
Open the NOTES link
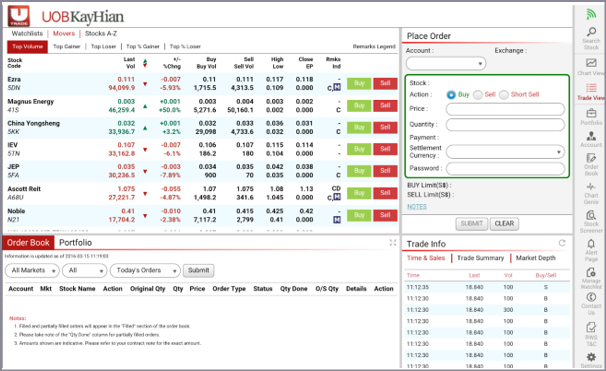pyautogui.click(x=417, y=207)
